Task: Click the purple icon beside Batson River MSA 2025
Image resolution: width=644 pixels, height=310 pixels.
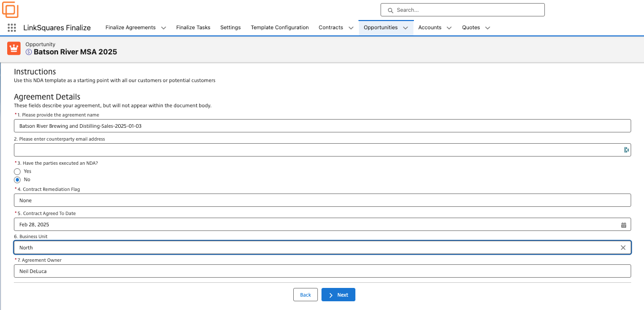Action: point(29,52)
